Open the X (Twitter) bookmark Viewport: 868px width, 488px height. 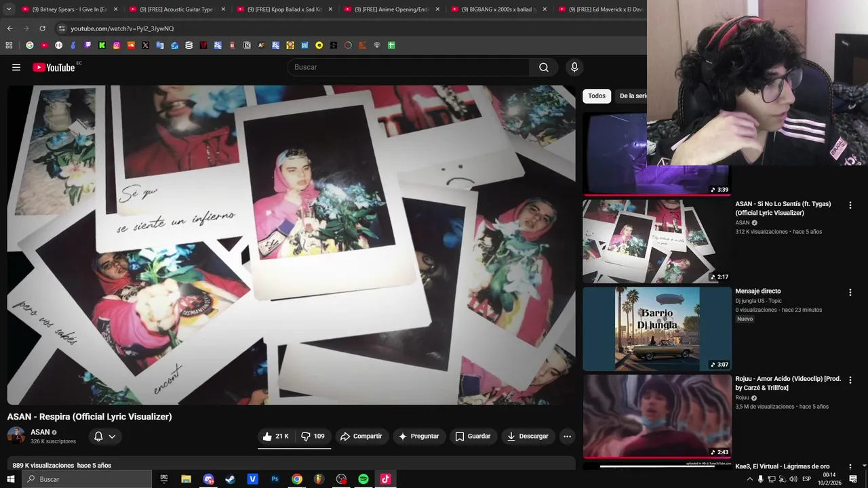(x=145, y=45)
